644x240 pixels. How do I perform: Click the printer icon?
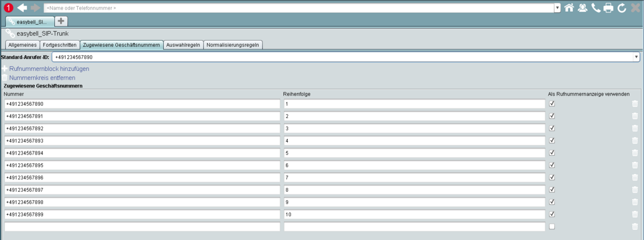click(x=609, y=8)
